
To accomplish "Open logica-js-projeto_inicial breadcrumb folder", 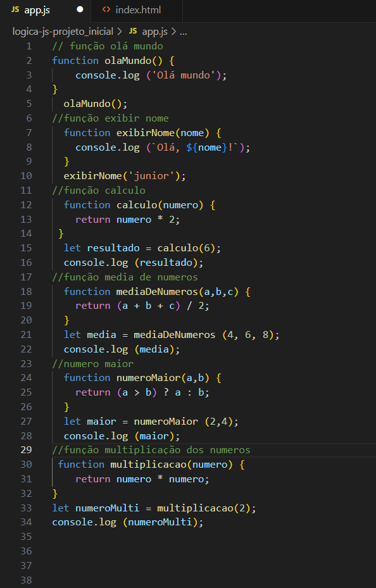I will 63,32.
